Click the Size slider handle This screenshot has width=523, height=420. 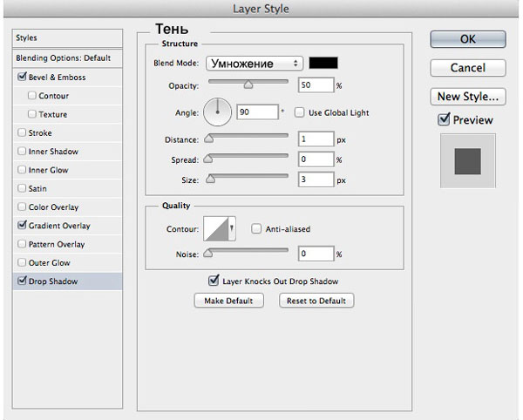(210, 179)
